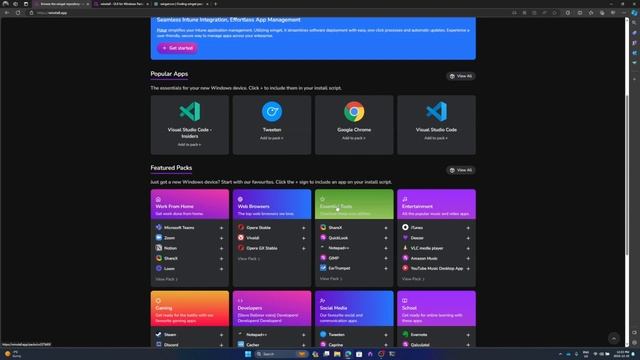The width and height of the screenshot is (640, 360).
Task: Open the Windows Start menu
Action: tap(248, 354)
